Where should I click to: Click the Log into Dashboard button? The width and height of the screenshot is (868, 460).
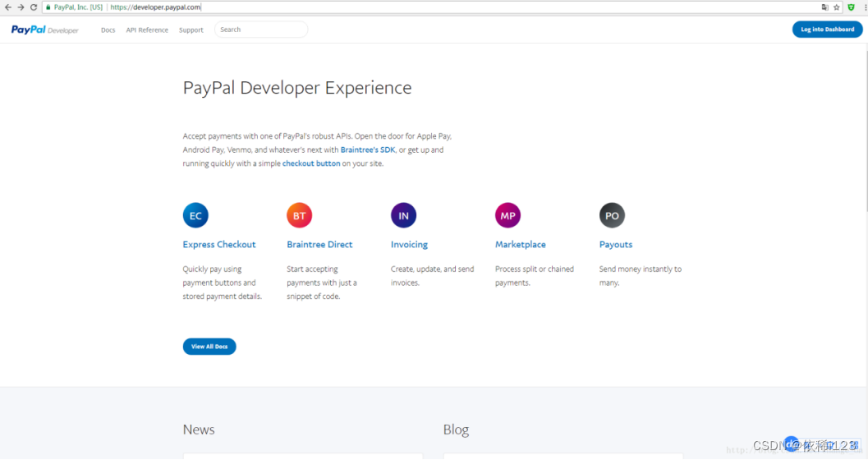(827, 30)
